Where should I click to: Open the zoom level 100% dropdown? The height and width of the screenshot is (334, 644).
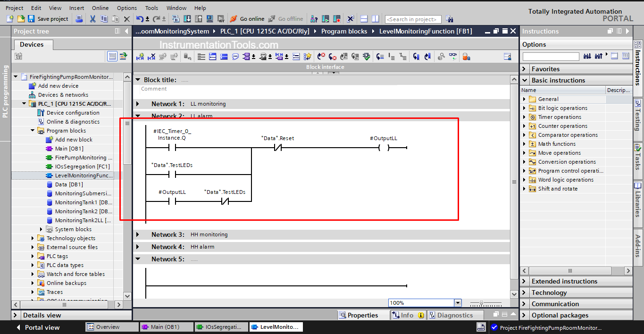tap(457, 303)
